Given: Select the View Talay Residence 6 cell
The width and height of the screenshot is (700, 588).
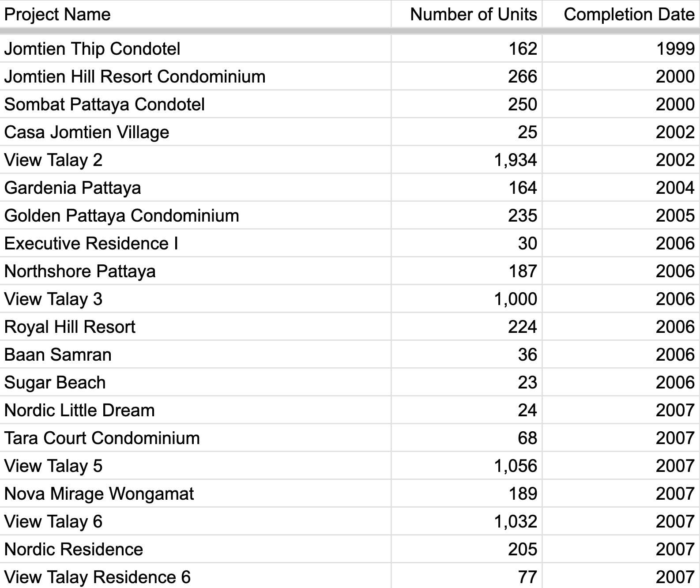Looking at the screenshot, I should [195, 576].
